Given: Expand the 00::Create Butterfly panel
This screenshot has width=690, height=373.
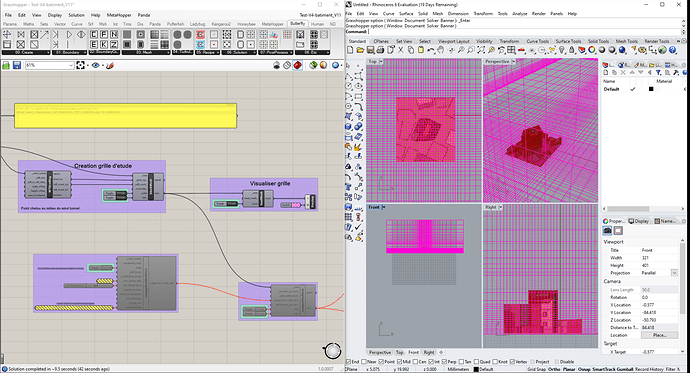Looking at the screenshot, I should (26, 52).
